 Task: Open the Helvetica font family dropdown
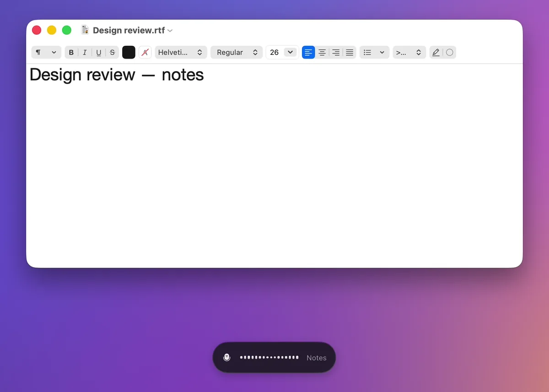181,52
